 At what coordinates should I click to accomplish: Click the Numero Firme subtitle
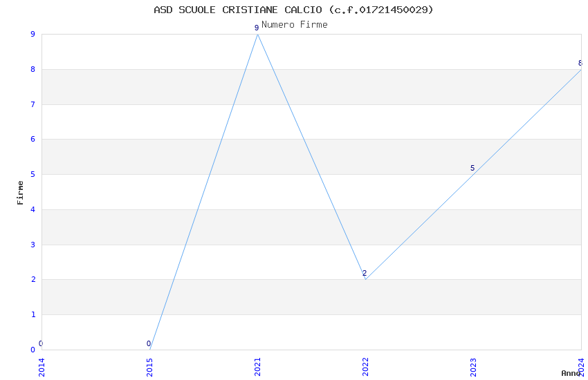pyautogui.click(x=295, y=25)
